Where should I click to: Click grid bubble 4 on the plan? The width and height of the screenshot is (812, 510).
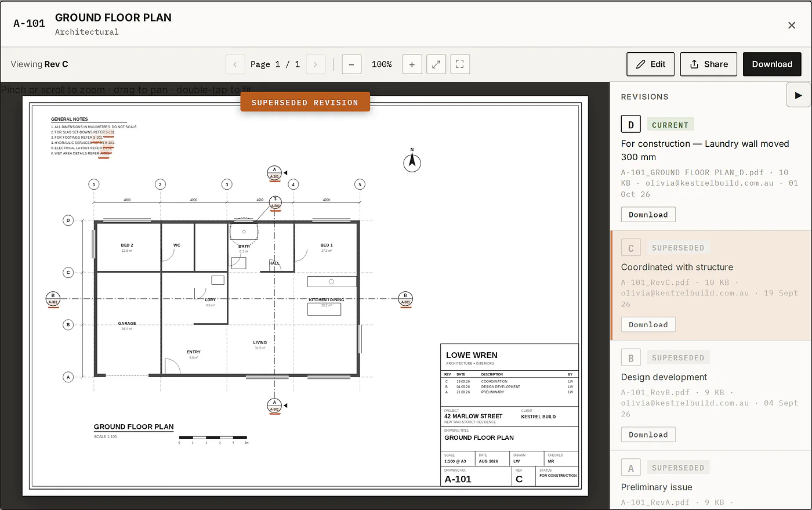(293, 185)
